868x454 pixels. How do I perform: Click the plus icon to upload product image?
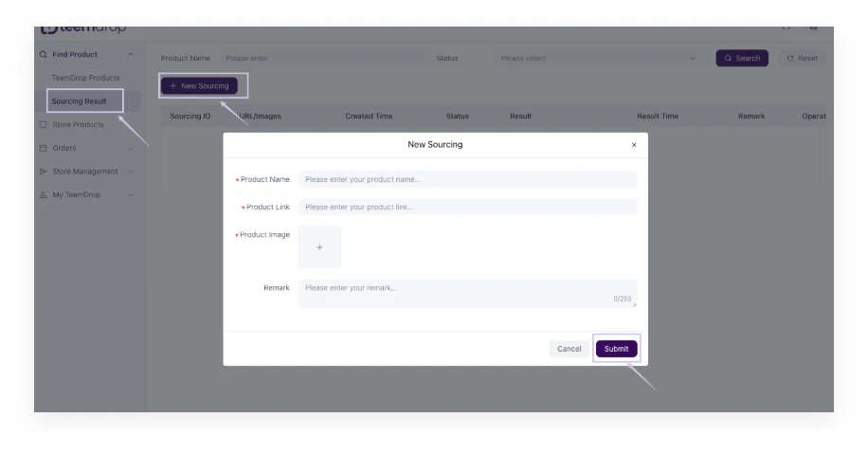319,247
